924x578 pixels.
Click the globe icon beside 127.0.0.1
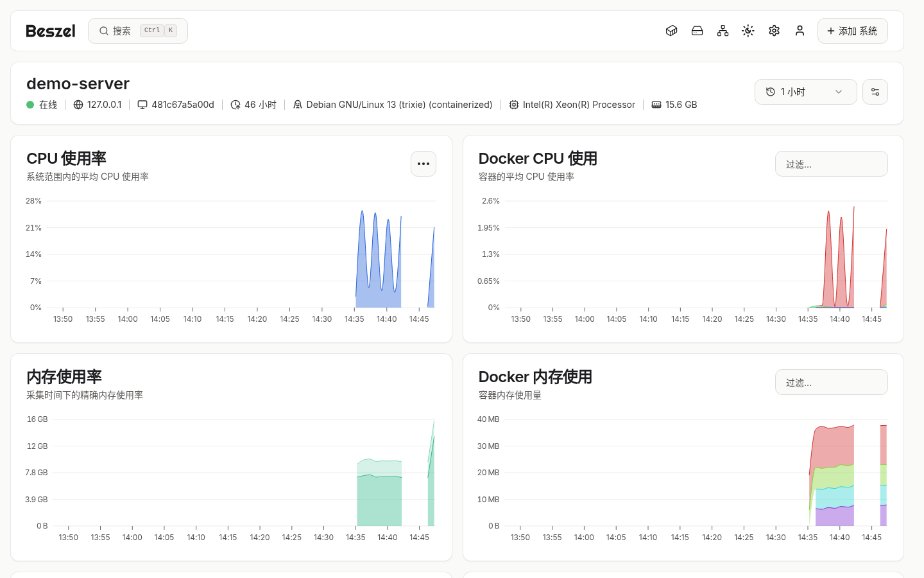point(78,105)
